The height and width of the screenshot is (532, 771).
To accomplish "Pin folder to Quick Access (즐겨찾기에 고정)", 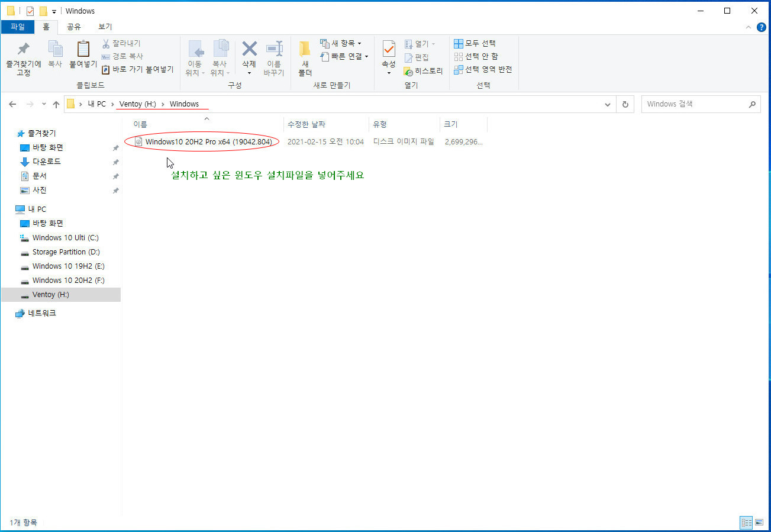I will pos(24,59).
